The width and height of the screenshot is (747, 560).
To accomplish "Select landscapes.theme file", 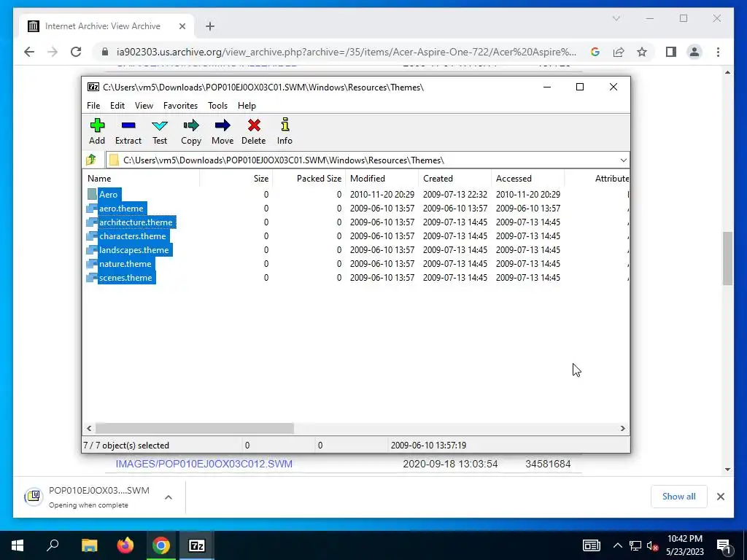I will point(134,250).
